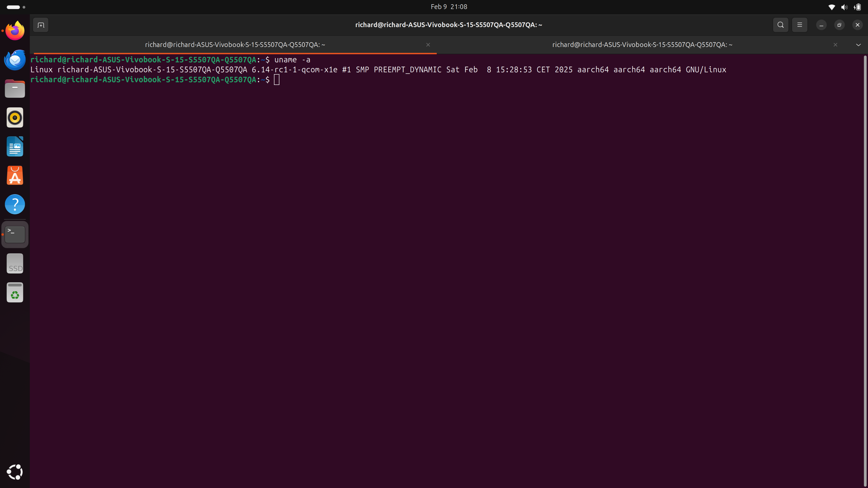This screenshot has width=868, height=488.
Task: Open the Ubuntu App Center
Action: 14,175
